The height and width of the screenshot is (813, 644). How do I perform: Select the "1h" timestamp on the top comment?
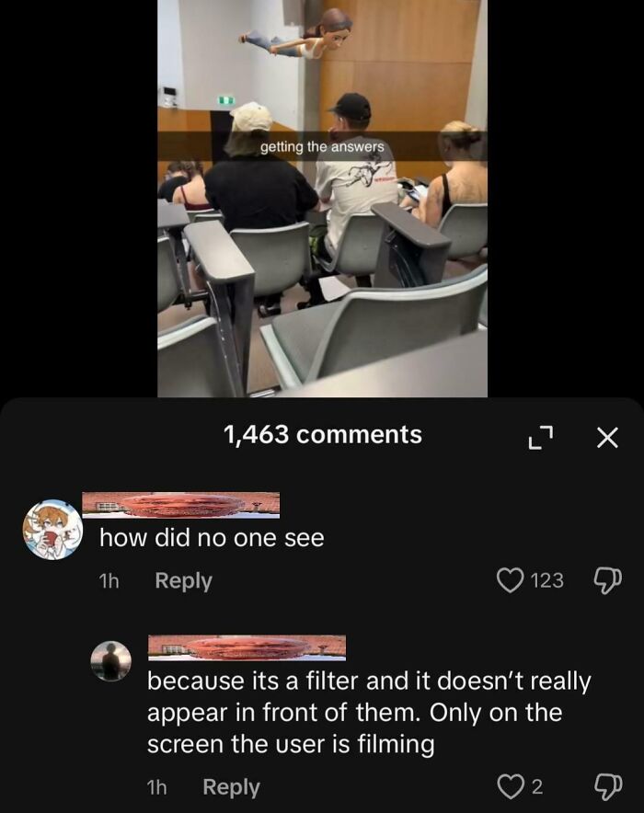[x=109, y=582]
